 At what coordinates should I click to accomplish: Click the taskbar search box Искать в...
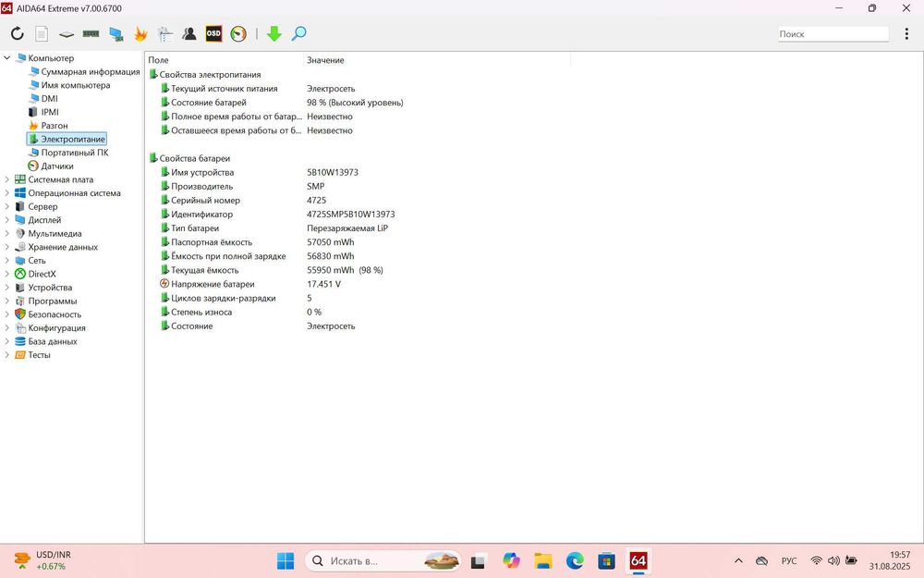point(383,561)
